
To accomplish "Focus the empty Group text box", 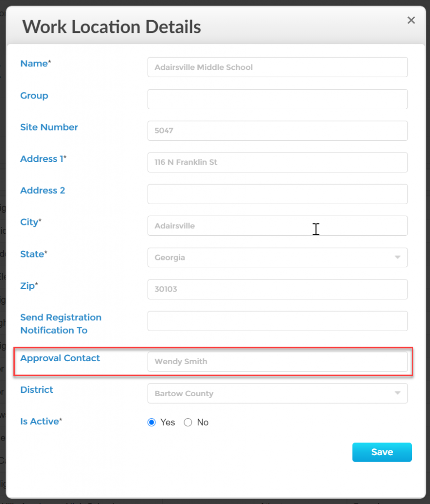I will coord(277,99).
